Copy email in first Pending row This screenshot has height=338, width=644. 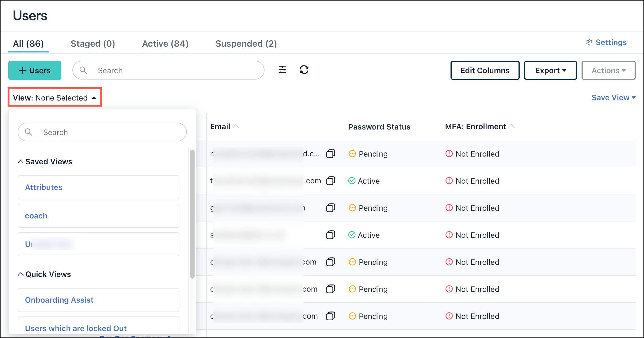(330, 154)
